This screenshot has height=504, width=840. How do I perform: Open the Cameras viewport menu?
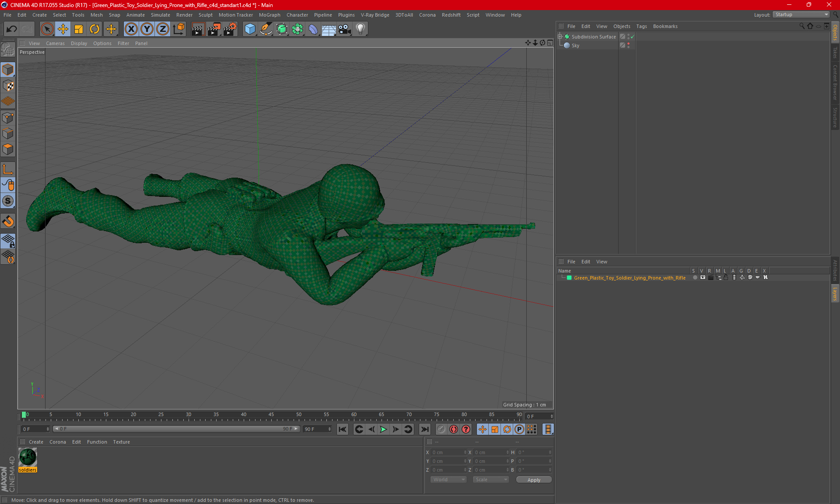[x=55, y=43]
